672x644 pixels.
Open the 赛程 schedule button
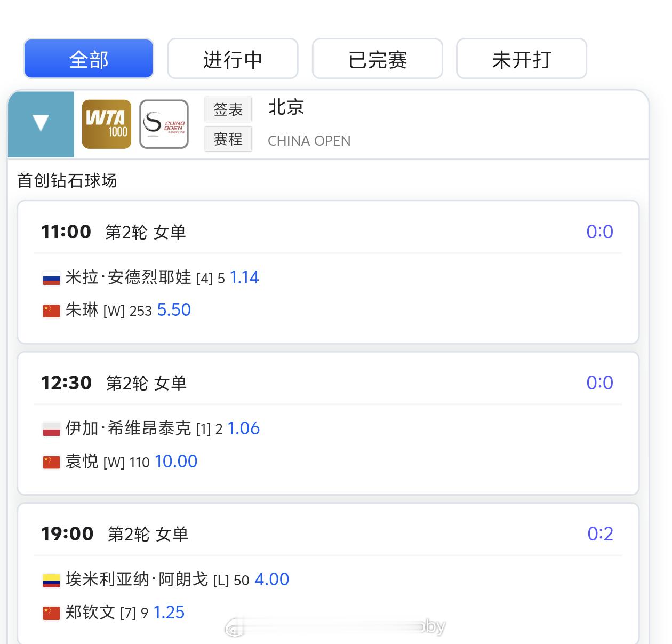[x=228, y=139]
